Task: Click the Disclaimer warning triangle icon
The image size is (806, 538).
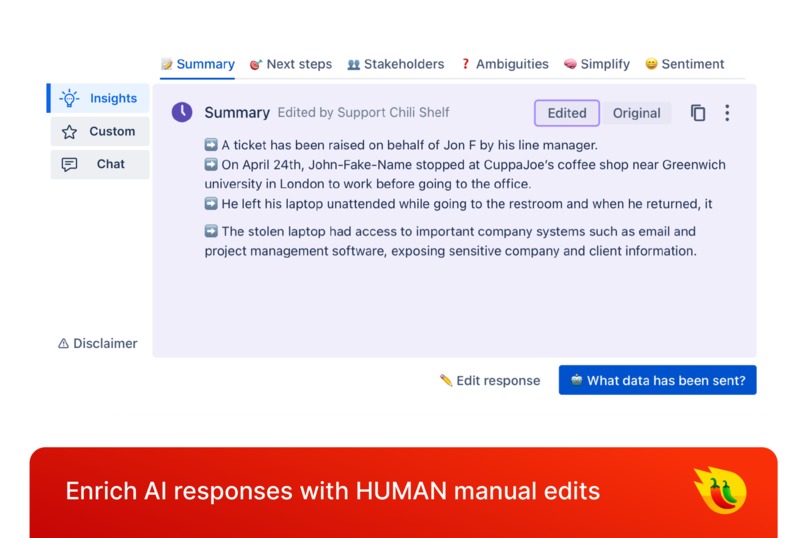Action: tap(63, 343)
